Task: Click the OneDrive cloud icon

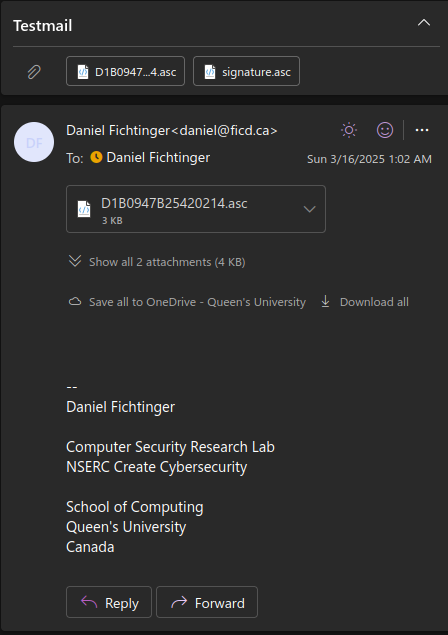Action: 75,302
